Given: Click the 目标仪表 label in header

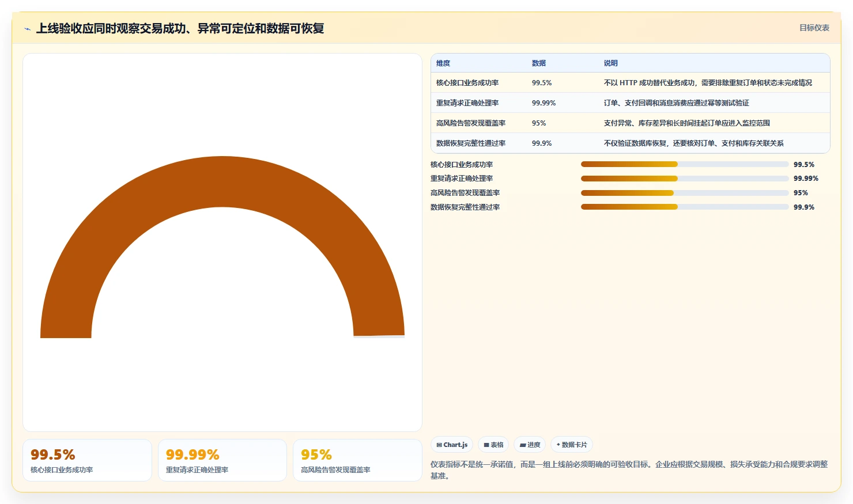Looking at the screenshot, I should click(814, 28).
